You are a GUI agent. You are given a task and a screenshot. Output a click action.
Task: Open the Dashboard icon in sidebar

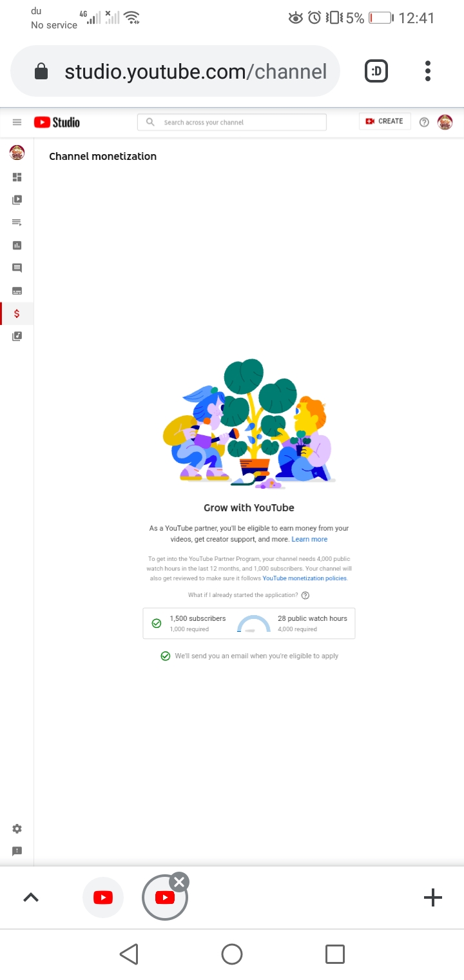(x=17, y=177)
